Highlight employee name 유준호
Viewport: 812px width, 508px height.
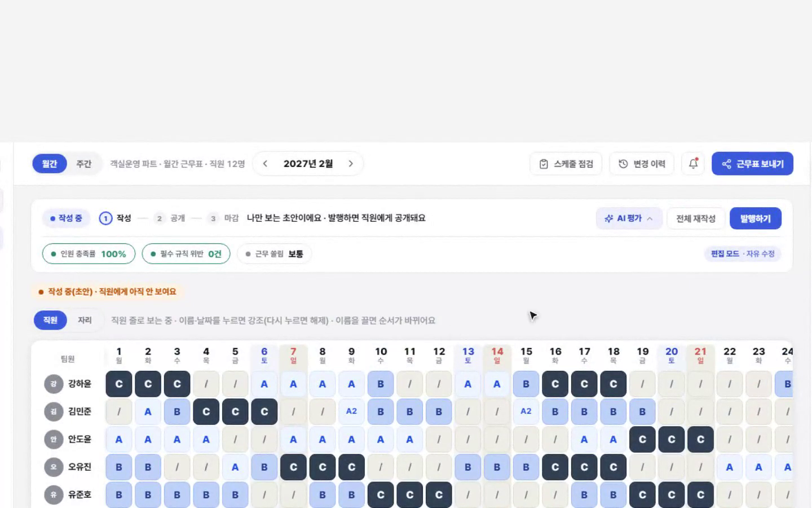80,494
